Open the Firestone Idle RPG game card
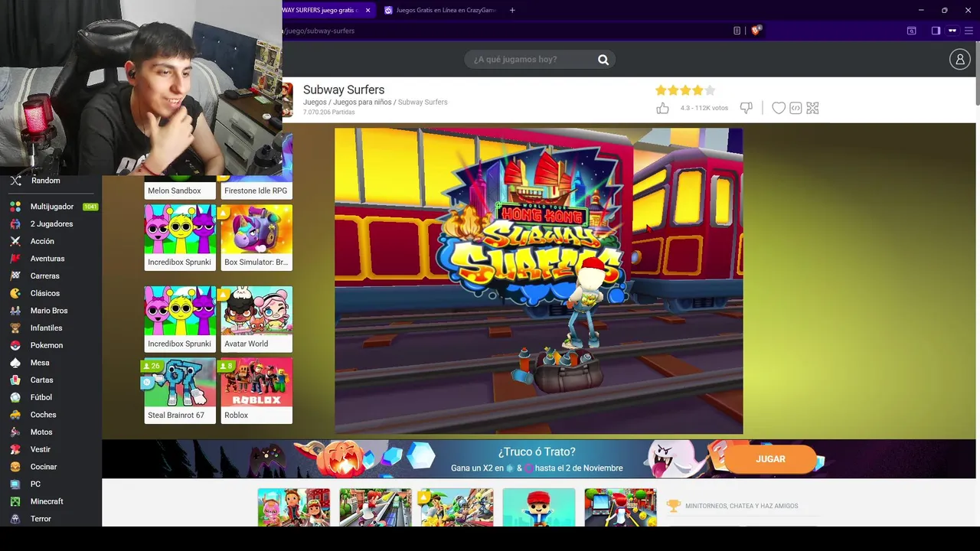 pyautogui.click(x=256, y=188)
